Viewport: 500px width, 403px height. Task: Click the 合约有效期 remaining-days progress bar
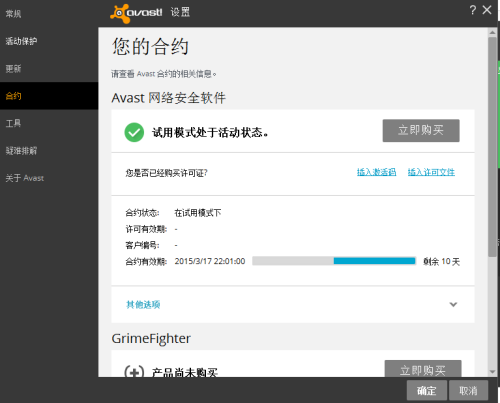[334, 261]
